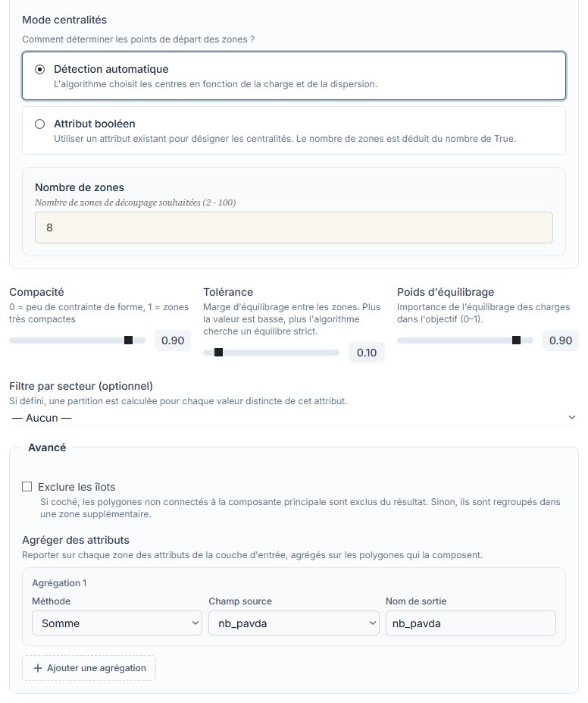588x703 pixels.
Task: Click the chevron arrow of the secteur filter
Action: (572, 418)
